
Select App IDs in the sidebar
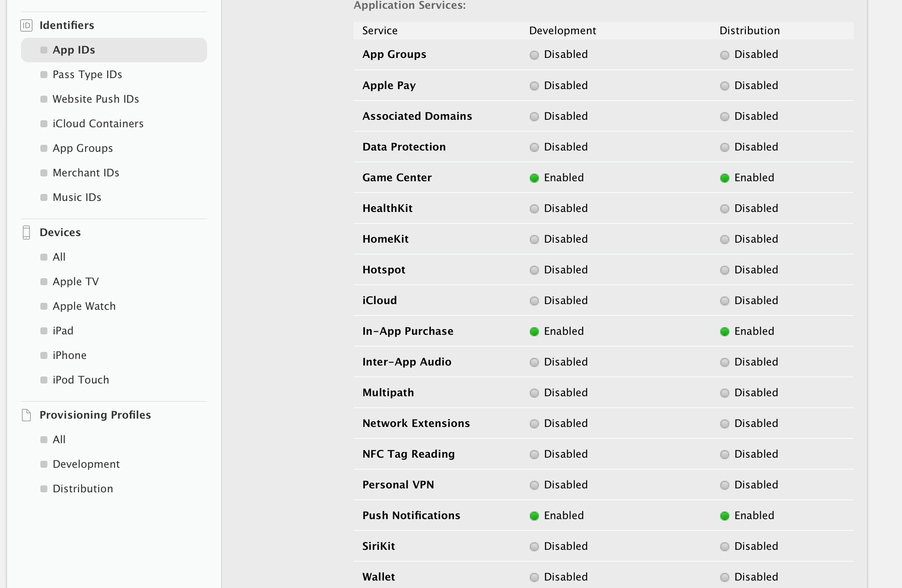pos(74,50)
